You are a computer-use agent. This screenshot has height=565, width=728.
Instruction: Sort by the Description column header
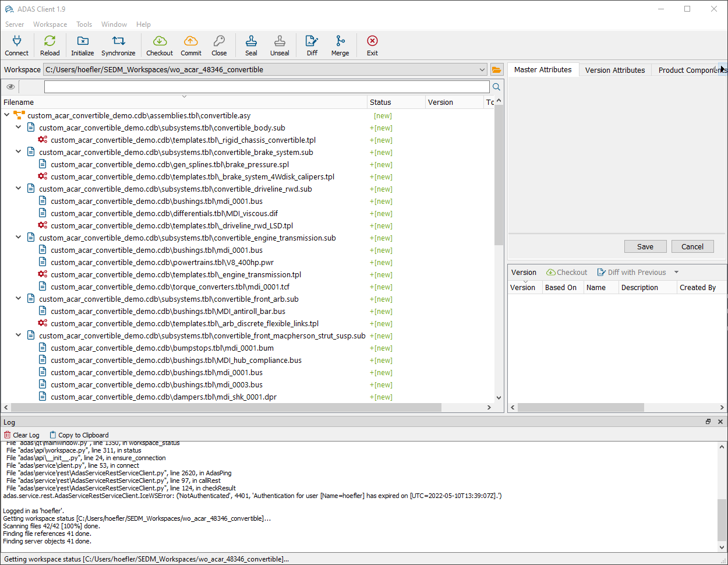647,287
